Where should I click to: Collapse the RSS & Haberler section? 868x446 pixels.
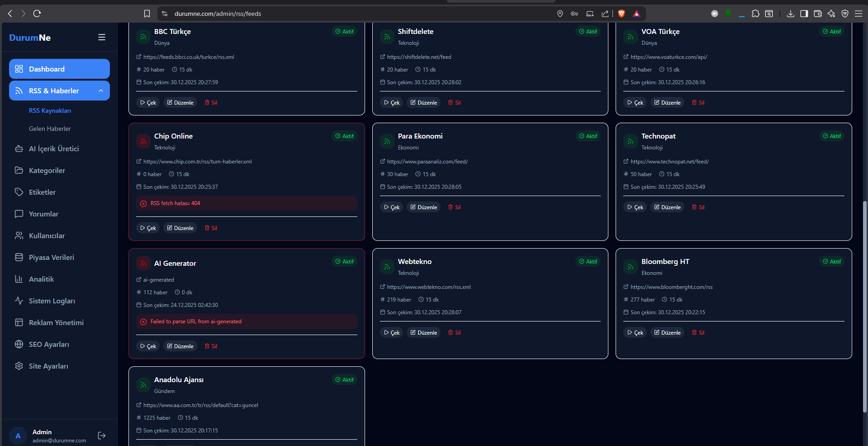click(x=59, y=91)
